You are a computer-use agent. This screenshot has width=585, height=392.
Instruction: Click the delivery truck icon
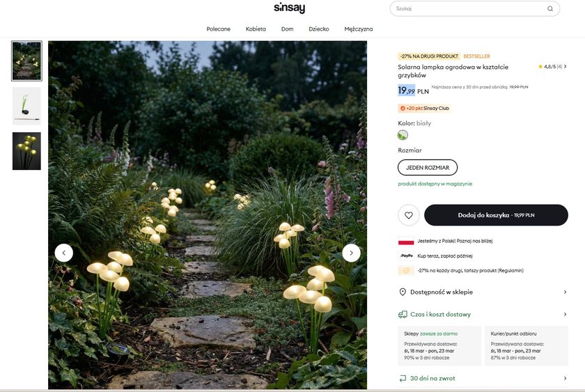pyautogui.click(x=403, y=314)
